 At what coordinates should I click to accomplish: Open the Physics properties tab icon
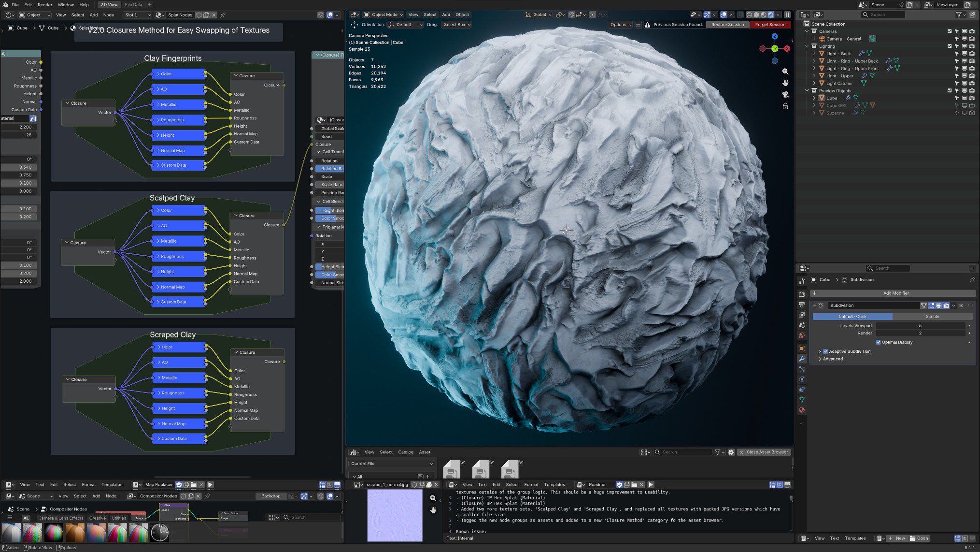(x=802, y=379)
